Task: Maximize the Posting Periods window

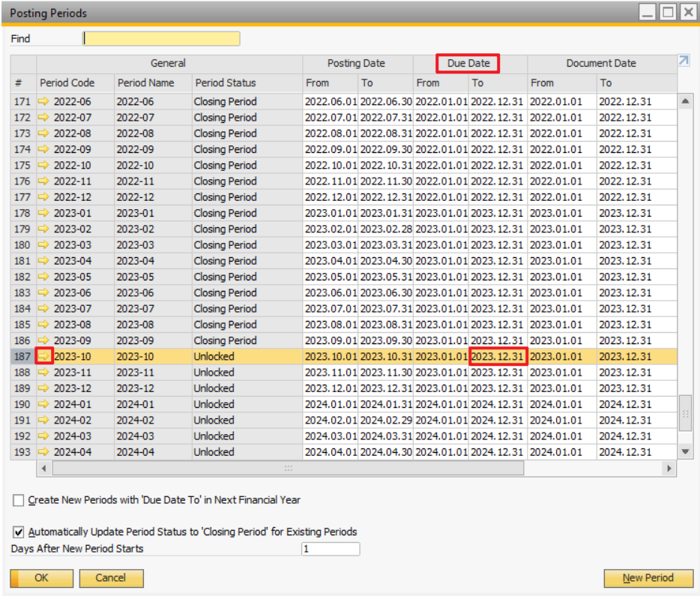Action: [669, 12]
